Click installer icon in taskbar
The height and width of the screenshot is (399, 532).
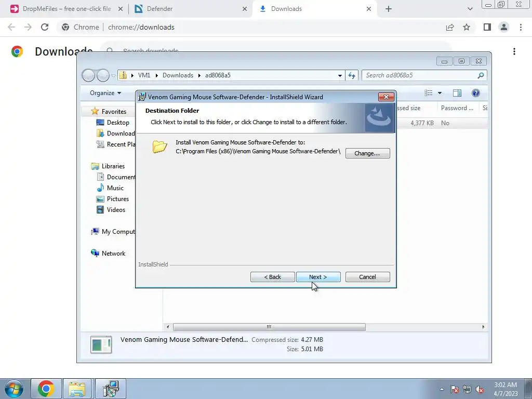[x=111, y=389]
